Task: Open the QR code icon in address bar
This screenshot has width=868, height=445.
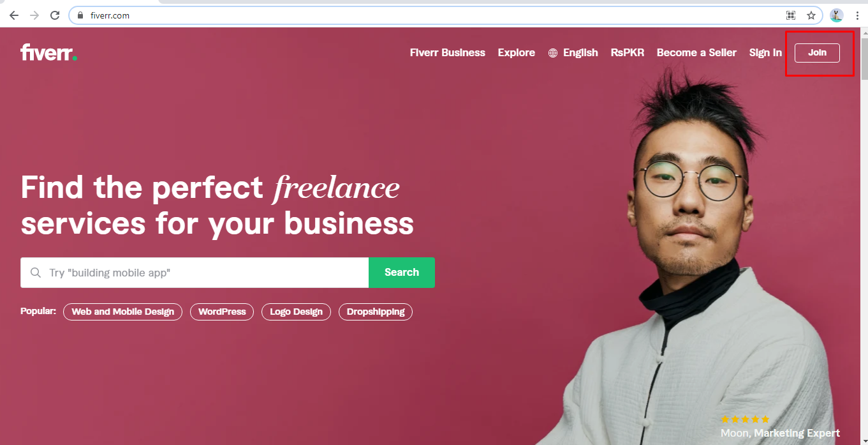Action: point(791,15)
